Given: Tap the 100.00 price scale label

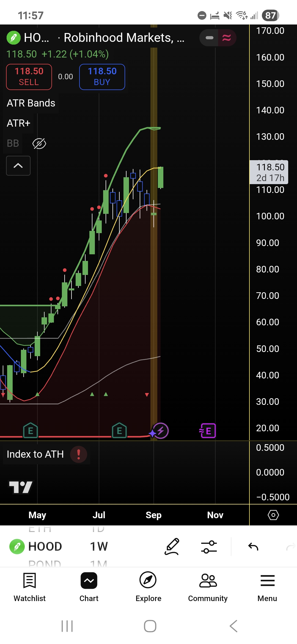Looking at the screenshot, I should tap(270, 216).
